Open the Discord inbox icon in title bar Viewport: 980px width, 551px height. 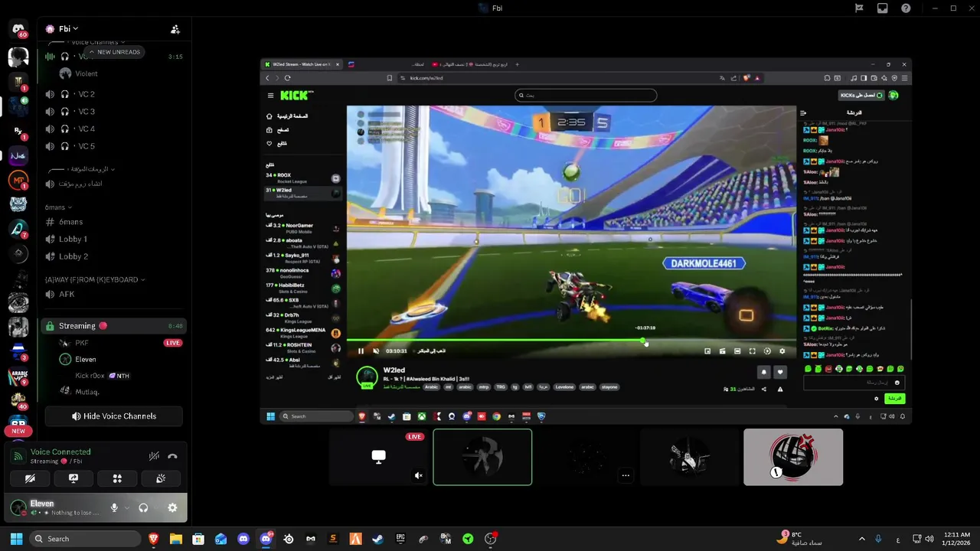tap(883, 8)
